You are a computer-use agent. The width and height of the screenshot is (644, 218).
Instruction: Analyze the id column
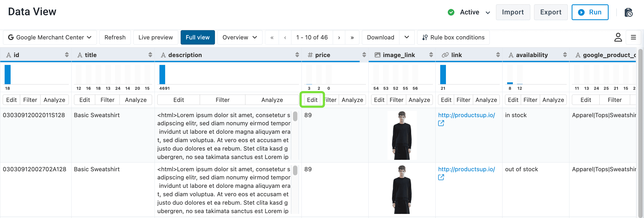54,100
